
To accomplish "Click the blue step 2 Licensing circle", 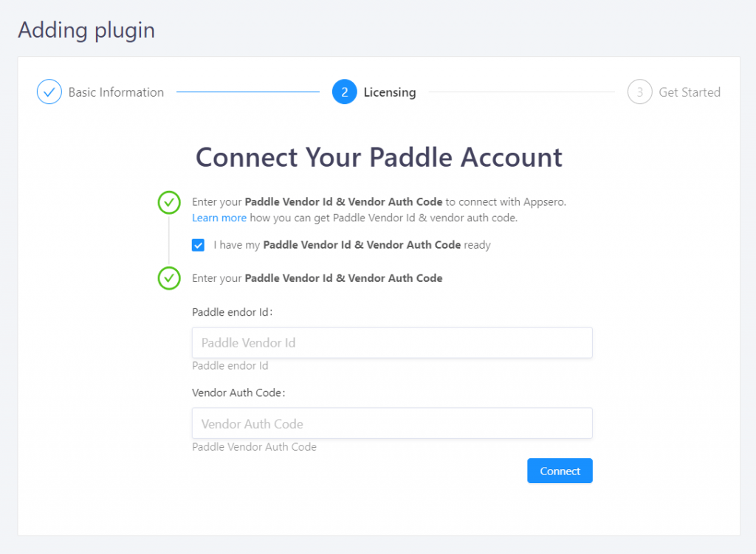I will (344, 91).
